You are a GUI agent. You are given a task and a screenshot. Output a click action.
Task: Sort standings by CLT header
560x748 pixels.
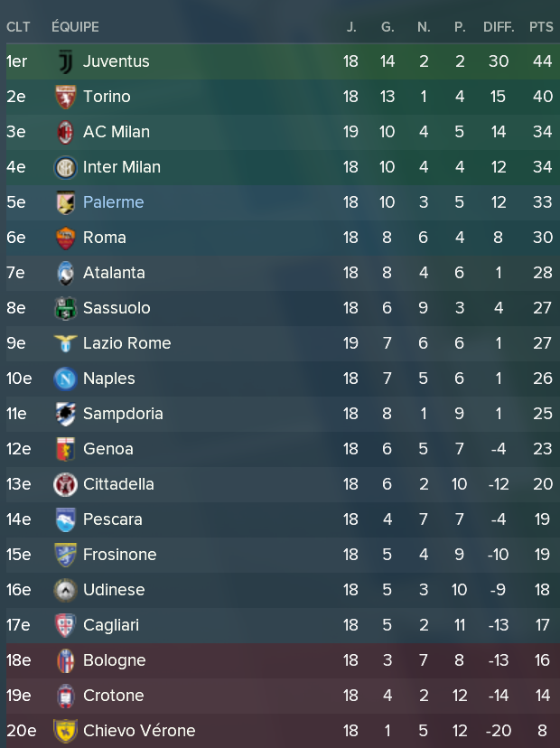click(18, 27)
